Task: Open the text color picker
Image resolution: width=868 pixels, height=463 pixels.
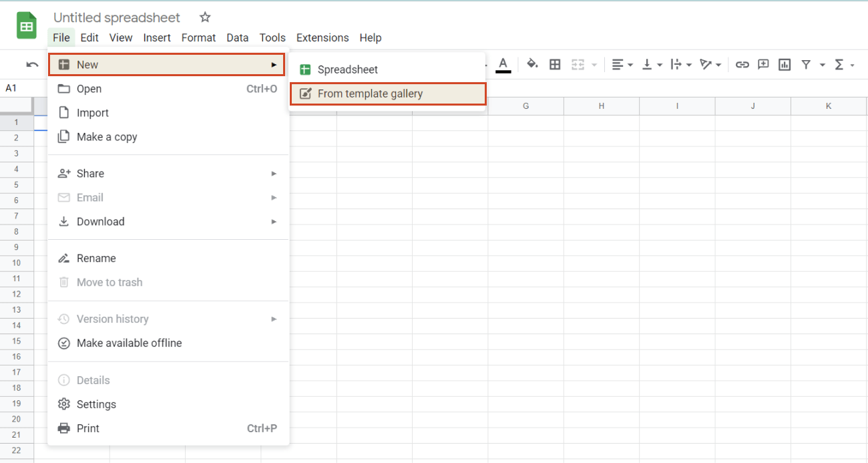Action: [503, 64]
